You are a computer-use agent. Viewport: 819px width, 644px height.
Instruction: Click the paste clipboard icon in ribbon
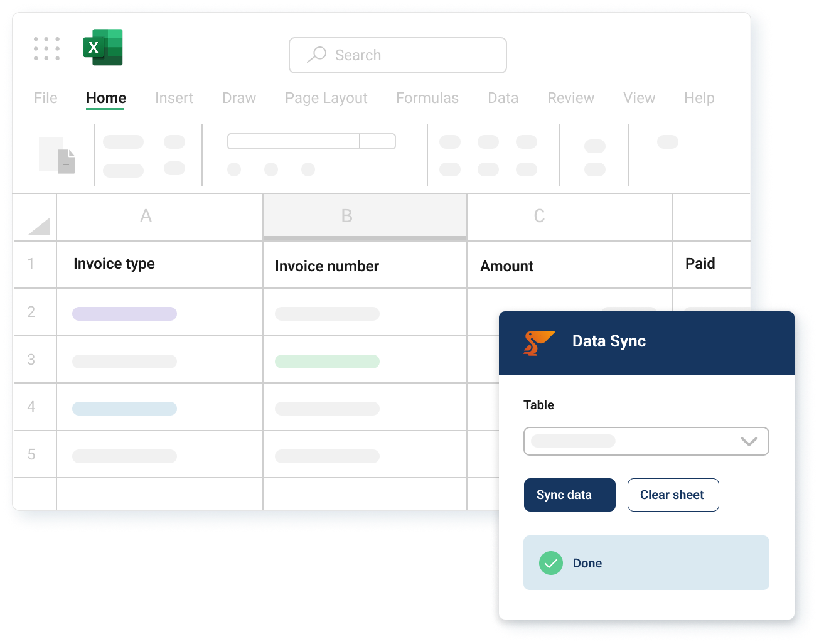(x=57, y=155)
